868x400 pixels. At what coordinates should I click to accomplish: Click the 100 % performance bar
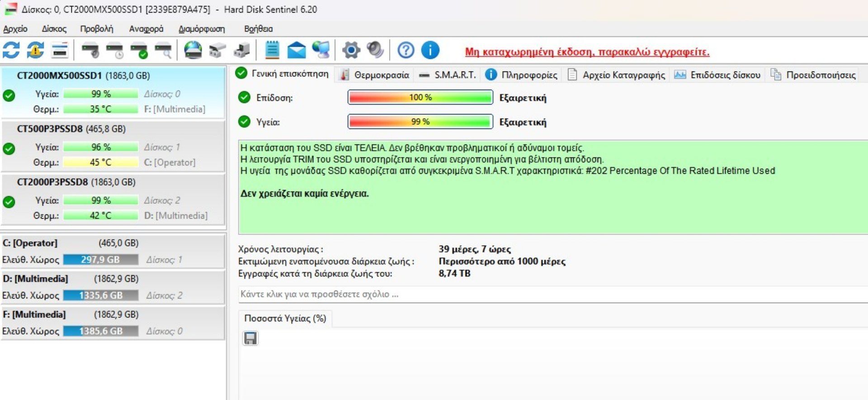tap(420, 97)
